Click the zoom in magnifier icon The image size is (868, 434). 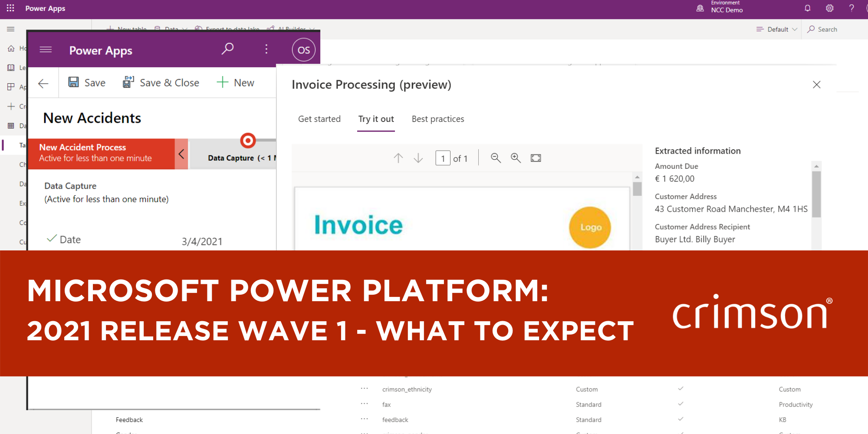[x=516, y=158]
